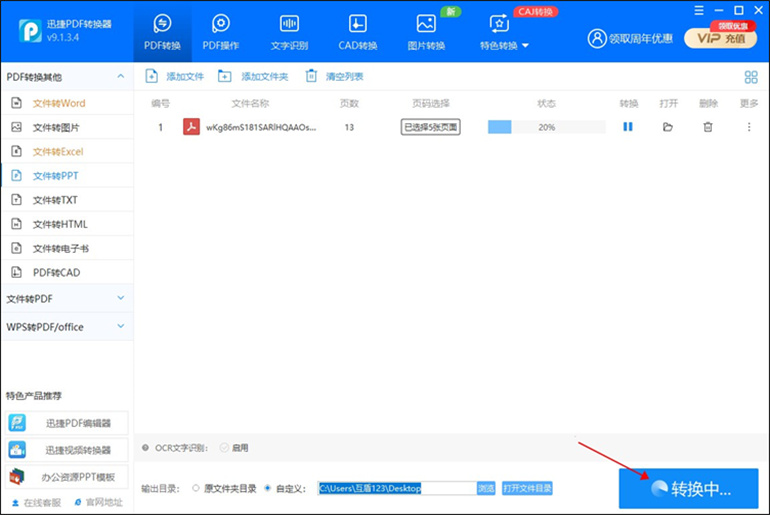This screenshot has height=515, width=770.
Task: Click the 打开文件目录 button
Action: (527, 488)
